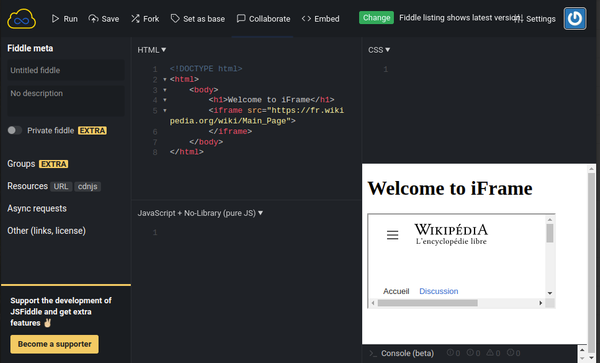Screen dimensions: 600x363
Task: Click the green Change button
Action: [376, 18]
